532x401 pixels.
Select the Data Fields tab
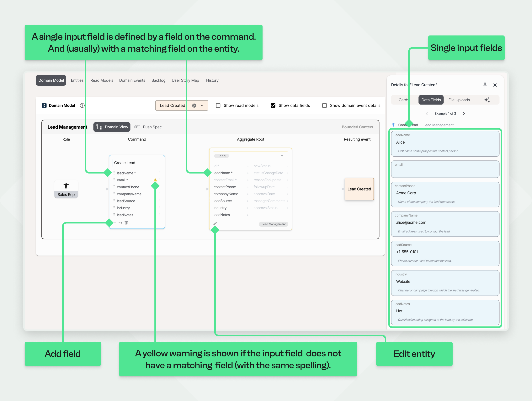pos(431,100)
